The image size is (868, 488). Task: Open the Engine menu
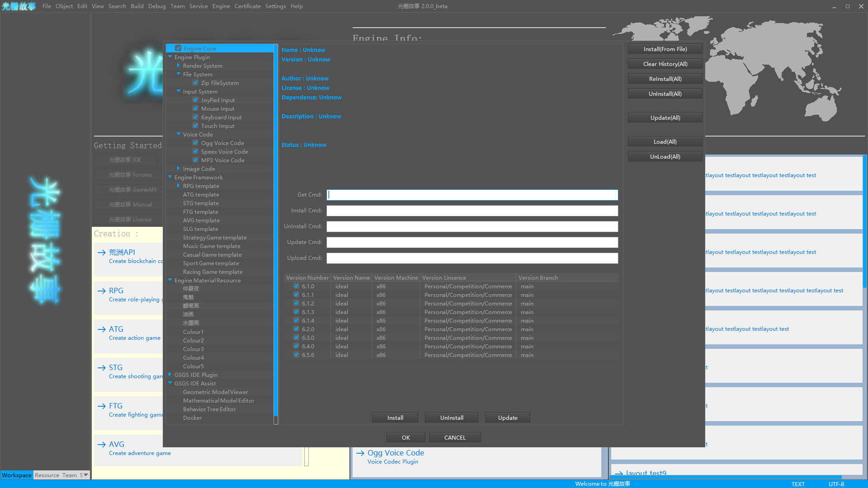pos(221,6)
